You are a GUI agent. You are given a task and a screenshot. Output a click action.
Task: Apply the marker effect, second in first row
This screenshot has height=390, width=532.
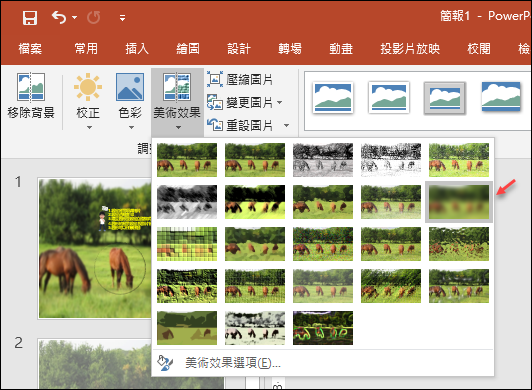tap(255, 160)
